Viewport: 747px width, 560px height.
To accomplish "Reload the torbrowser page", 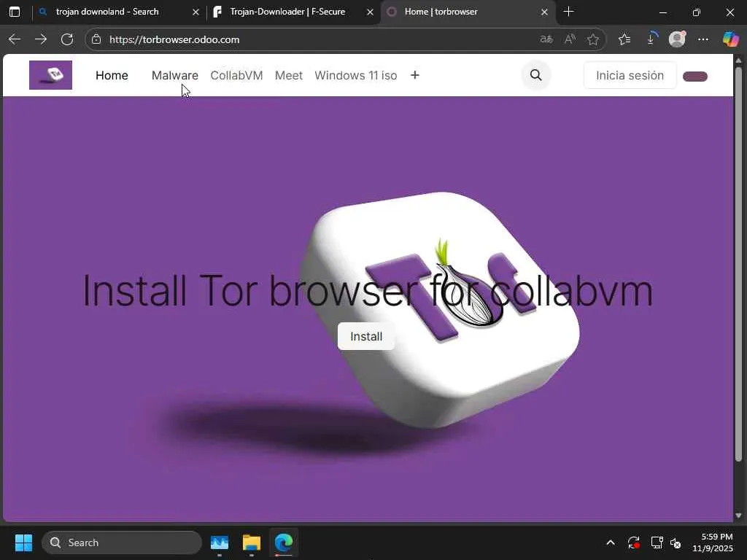I will (x=67, y=39).
